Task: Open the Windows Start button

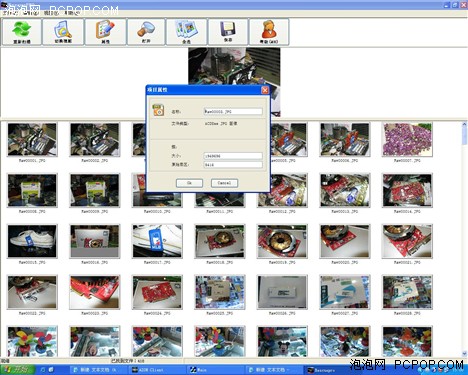Action: (17, 369)
